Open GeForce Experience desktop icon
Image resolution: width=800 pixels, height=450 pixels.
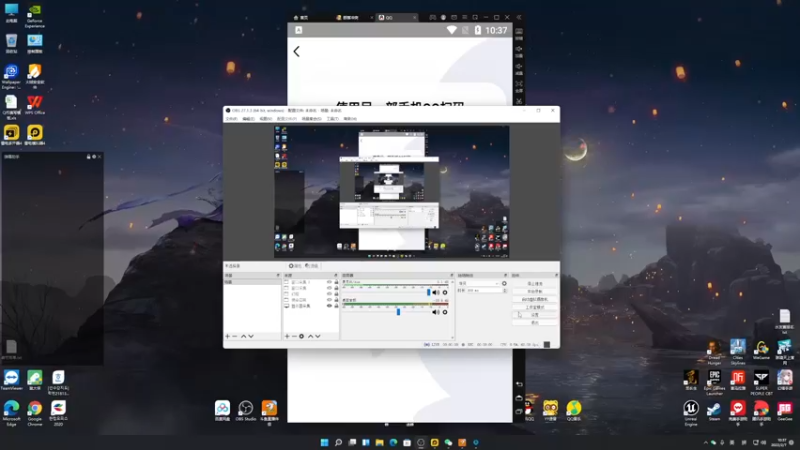point(35,15)
